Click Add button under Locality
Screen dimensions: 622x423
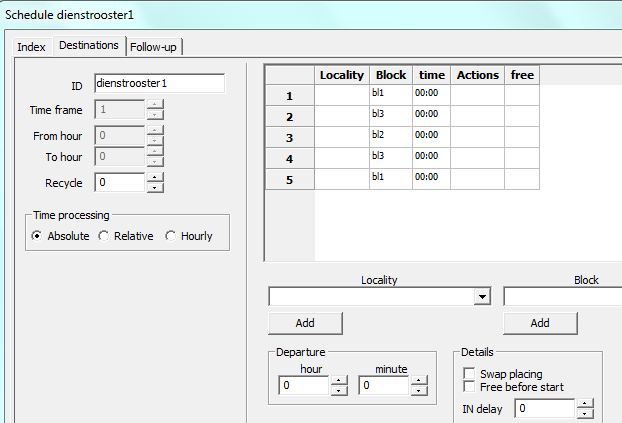(305, 323)
